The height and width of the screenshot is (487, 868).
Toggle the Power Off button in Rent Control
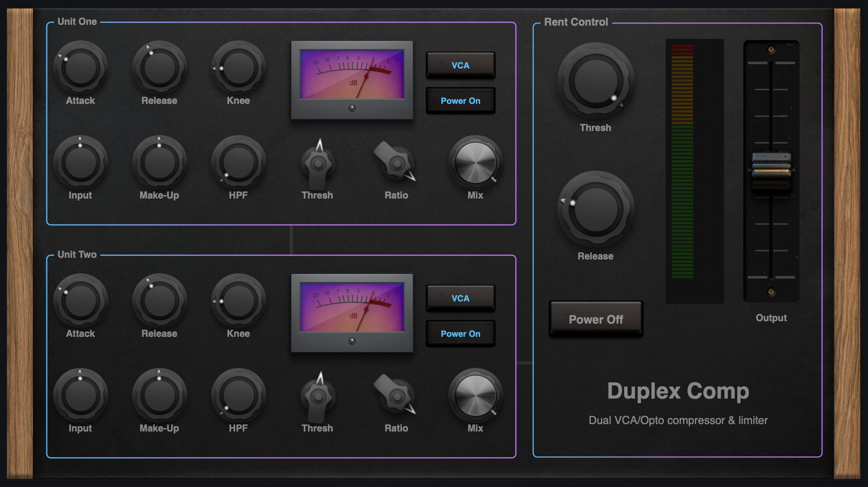point(595,319)
